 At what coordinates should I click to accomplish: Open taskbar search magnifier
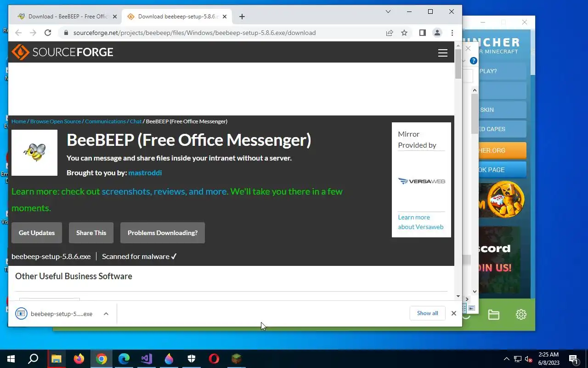pos(33,359)
